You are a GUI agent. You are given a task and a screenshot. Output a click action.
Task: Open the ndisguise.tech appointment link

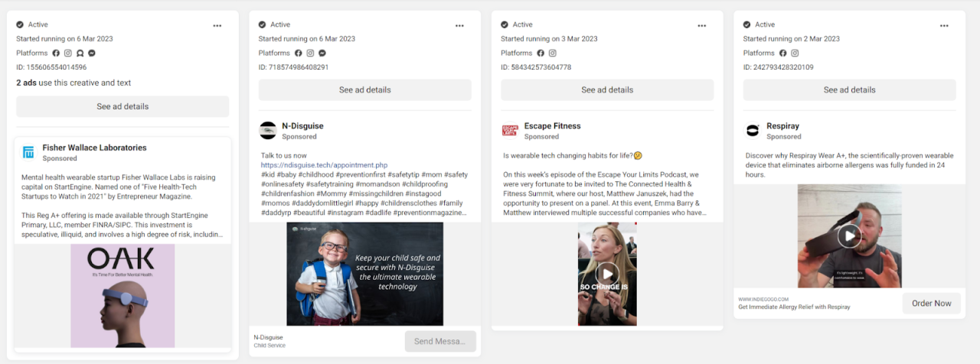pos(325,164)
